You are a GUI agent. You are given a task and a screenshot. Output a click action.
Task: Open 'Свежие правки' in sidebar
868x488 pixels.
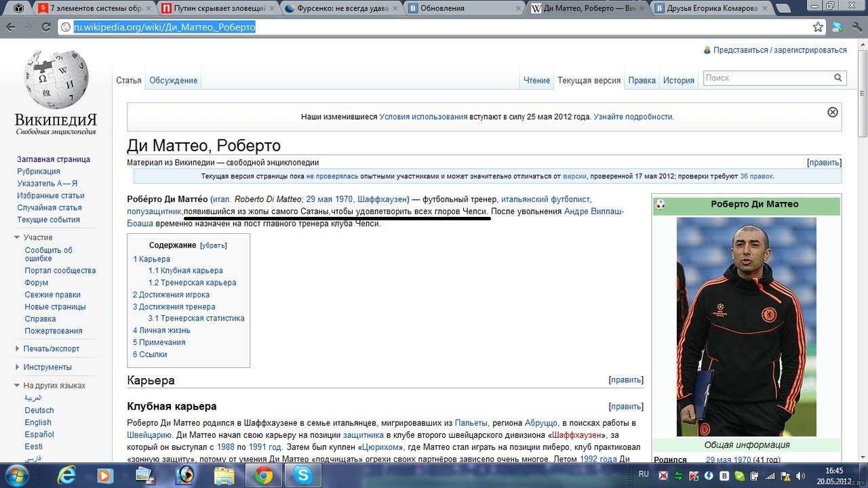click(x=53, y=295)
